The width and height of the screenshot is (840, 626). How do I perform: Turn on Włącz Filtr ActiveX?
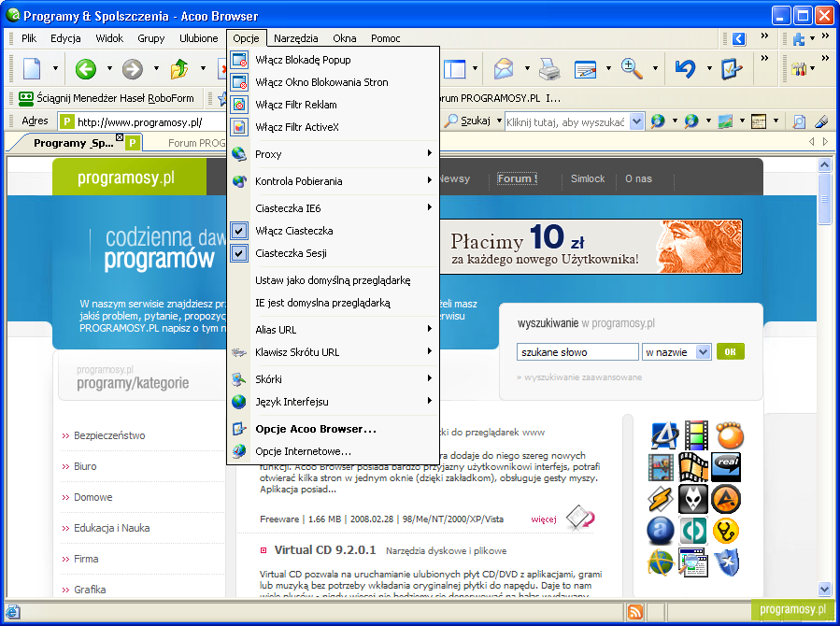point(334,127)
